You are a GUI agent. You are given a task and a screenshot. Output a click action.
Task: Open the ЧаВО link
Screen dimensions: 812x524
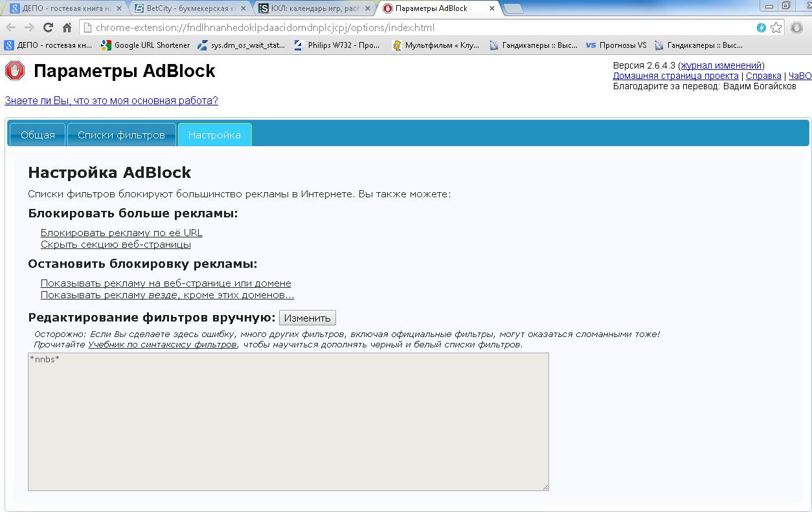pyautogui.click(x=800, y=76)
